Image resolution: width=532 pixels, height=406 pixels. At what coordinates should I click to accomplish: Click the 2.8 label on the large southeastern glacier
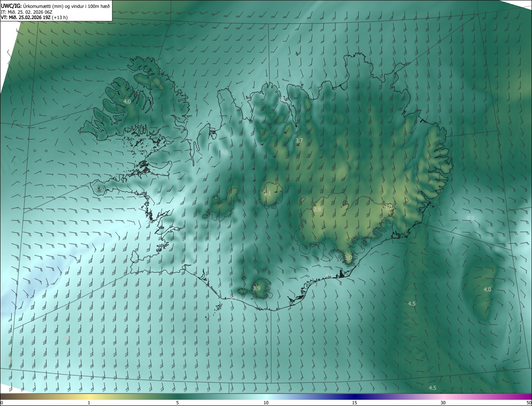click(x=317, y=210)
